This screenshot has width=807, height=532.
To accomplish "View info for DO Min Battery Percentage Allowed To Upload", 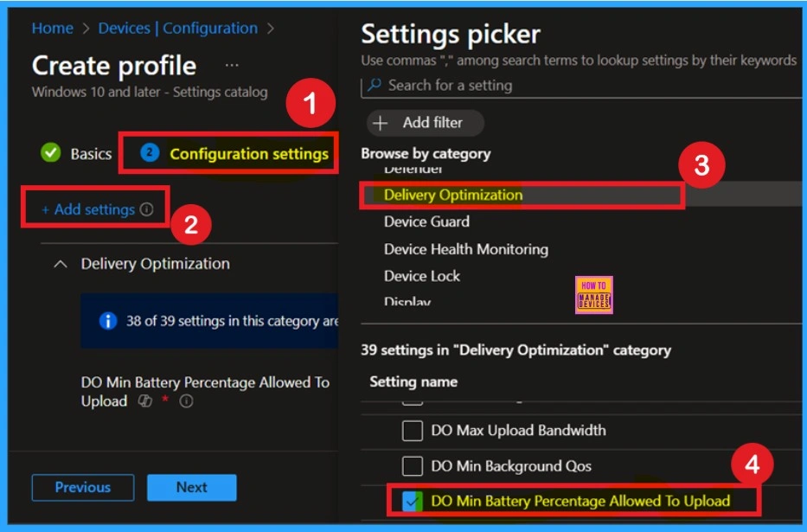I will pos(186,401).
